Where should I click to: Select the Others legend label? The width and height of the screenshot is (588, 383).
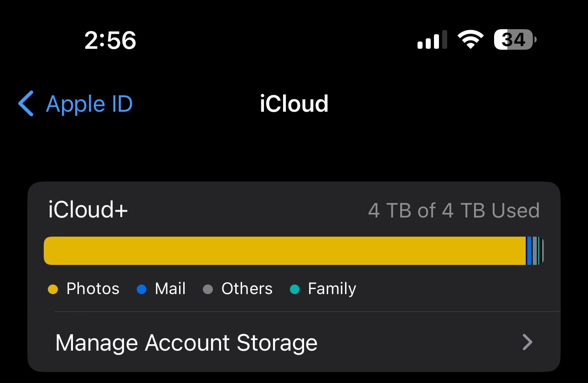coord(247,289)
